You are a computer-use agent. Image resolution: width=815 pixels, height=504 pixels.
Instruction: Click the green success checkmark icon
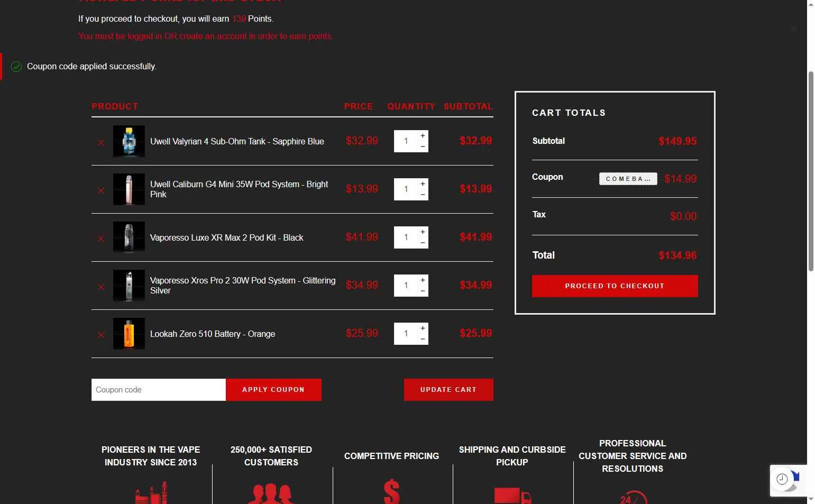pyautogui.click(x=16, y=67)
